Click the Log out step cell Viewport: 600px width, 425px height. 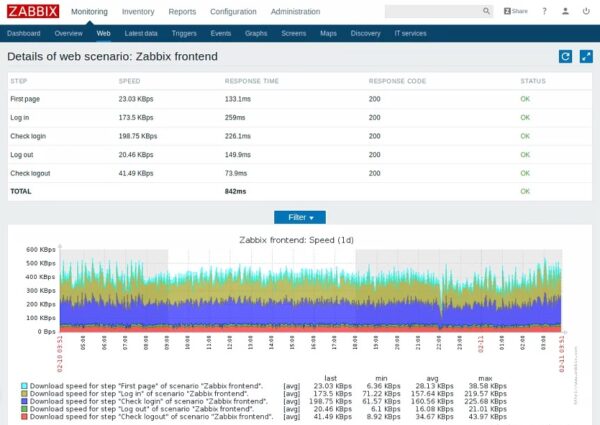[21, 155]
